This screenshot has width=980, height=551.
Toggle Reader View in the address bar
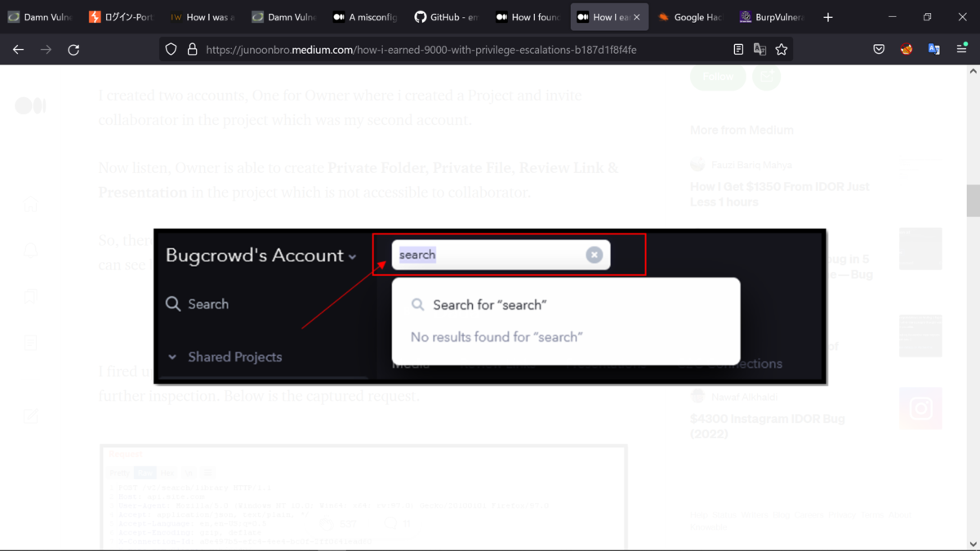click(738, 50)
